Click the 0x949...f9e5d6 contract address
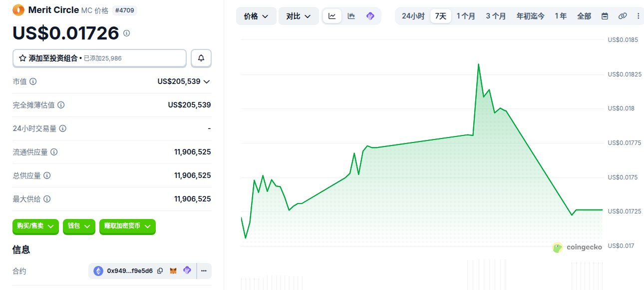644x290 pixels. (130, 271)
